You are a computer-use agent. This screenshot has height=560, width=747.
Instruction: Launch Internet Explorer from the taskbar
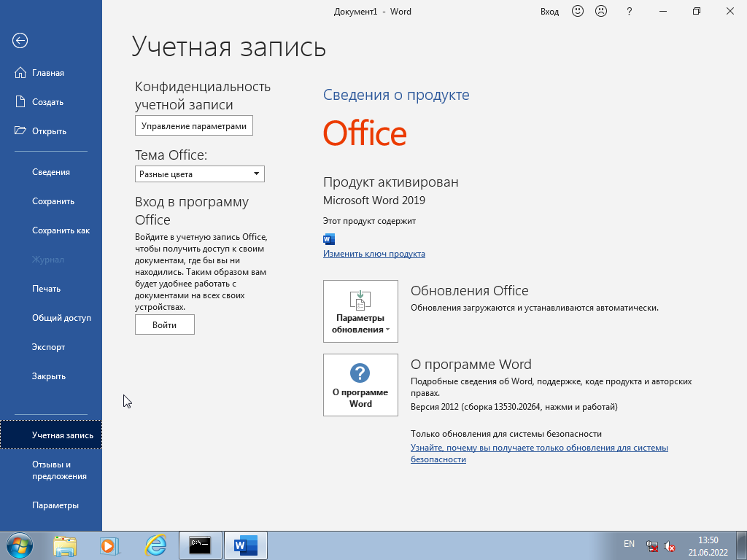pos(155,545)
